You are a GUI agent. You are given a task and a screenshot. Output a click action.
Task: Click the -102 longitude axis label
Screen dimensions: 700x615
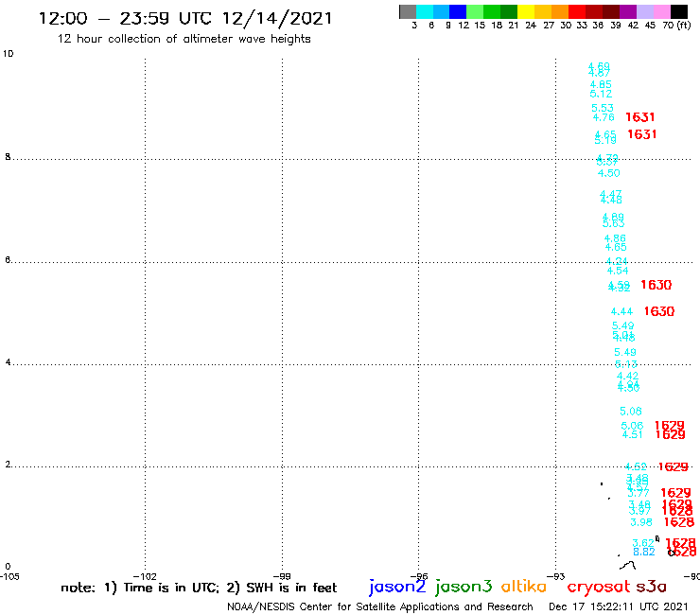click(x=145, y=576)
